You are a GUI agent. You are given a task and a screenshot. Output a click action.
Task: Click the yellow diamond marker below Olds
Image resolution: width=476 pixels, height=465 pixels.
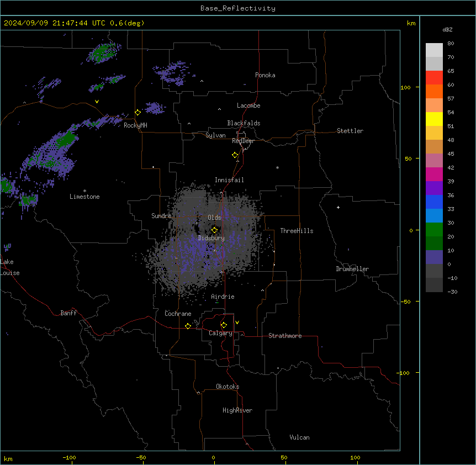click(214, 230)
